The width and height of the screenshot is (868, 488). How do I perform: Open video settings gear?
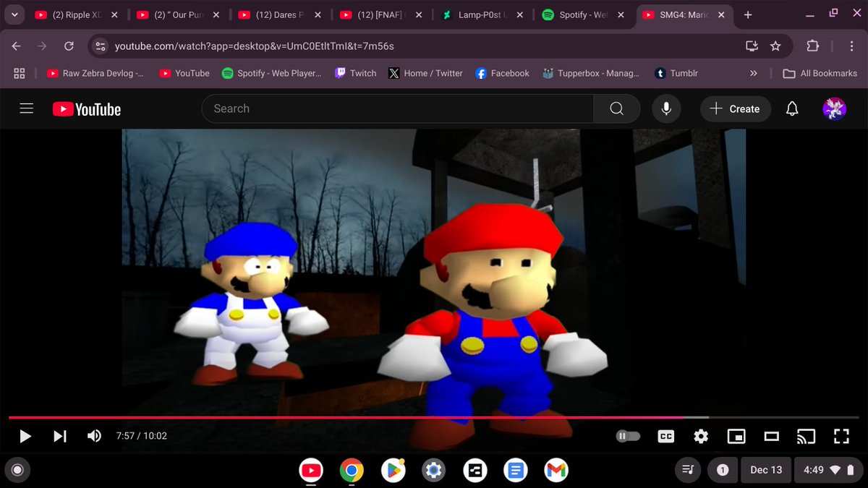[701, 436]
